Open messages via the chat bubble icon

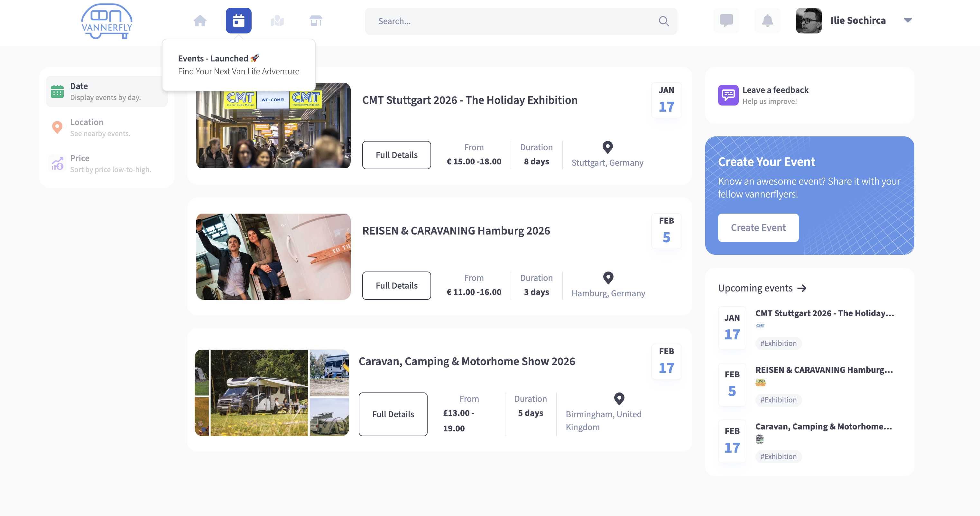(726, 21)
